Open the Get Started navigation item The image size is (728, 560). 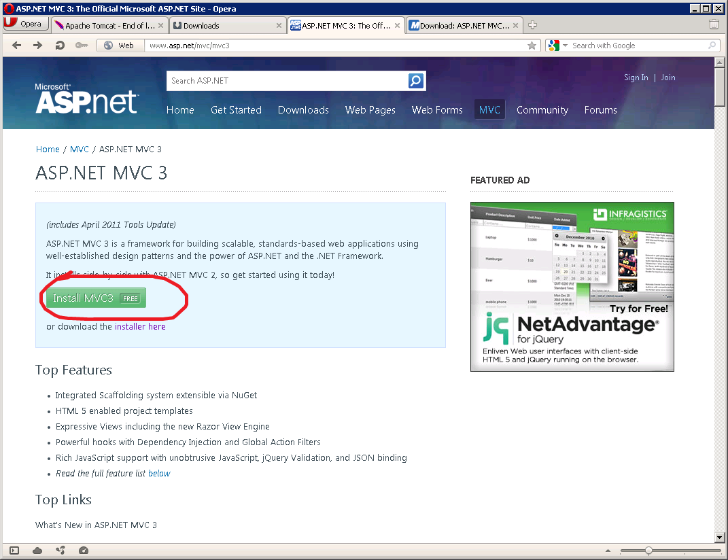tap(236, 110)
